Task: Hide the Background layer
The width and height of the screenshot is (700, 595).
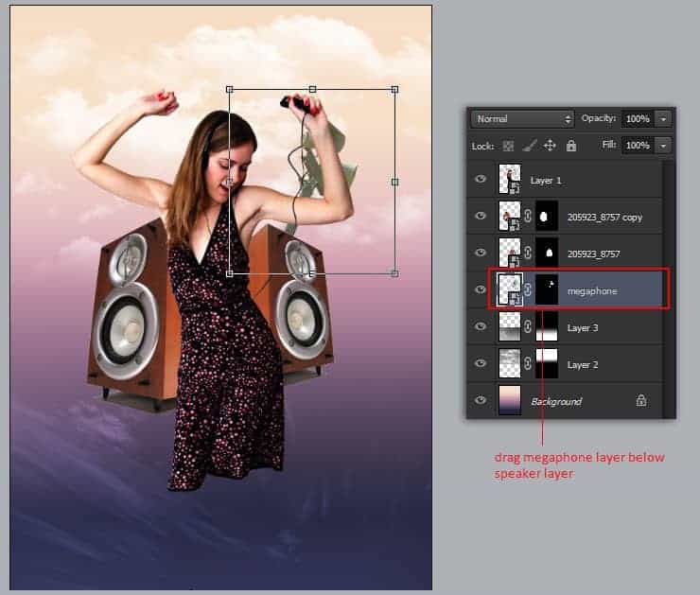Action: pos(481,400)
